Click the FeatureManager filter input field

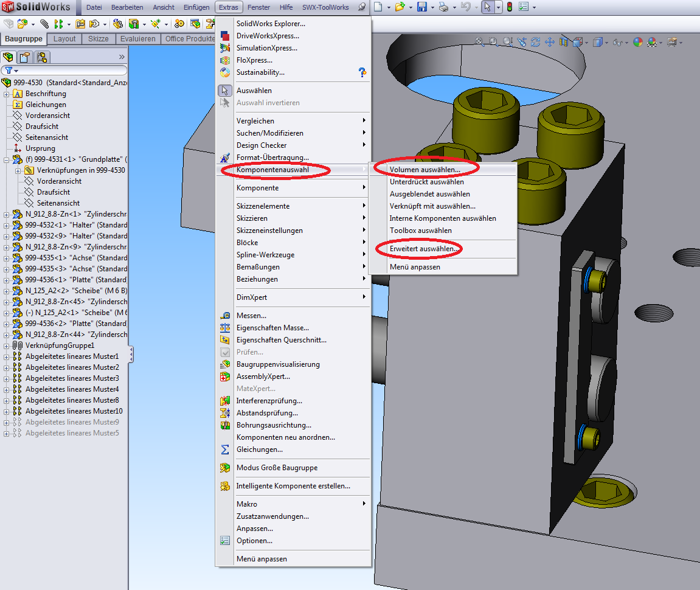coord(64,71)
